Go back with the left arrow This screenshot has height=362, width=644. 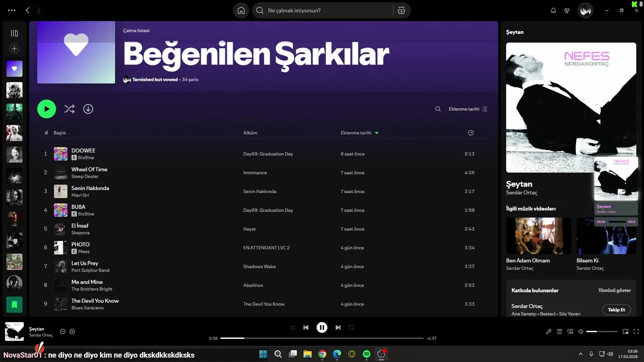[x=28, y=10]
